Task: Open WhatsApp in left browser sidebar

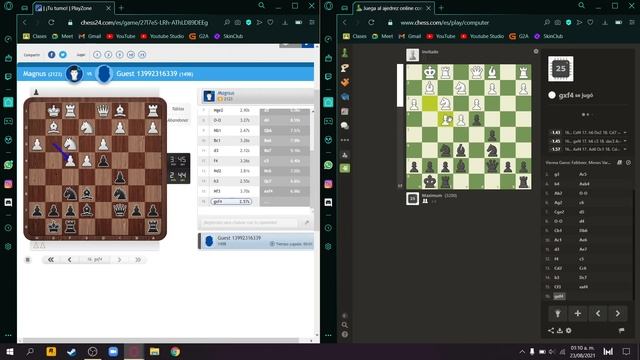Action: (x=8, y=165)
